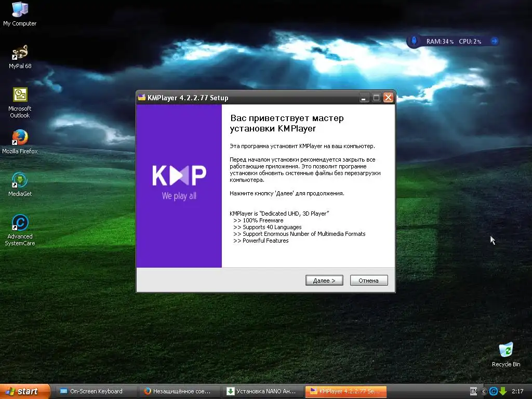532x399 pixels.
Task: Click the CPU: 2% reading in widget
Action: coord(470,42)
